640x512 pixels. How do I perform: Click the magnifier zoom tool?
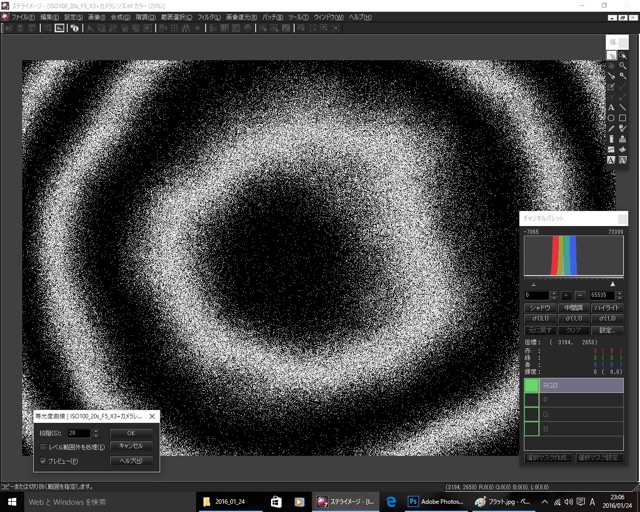click(x=623, y=65)
